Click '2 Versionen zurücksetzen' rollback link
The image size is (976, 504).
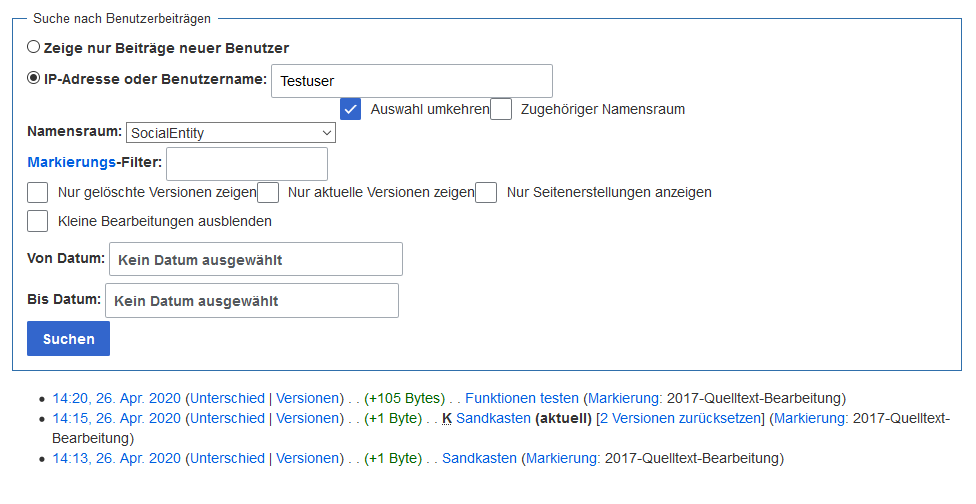[678, 418]
